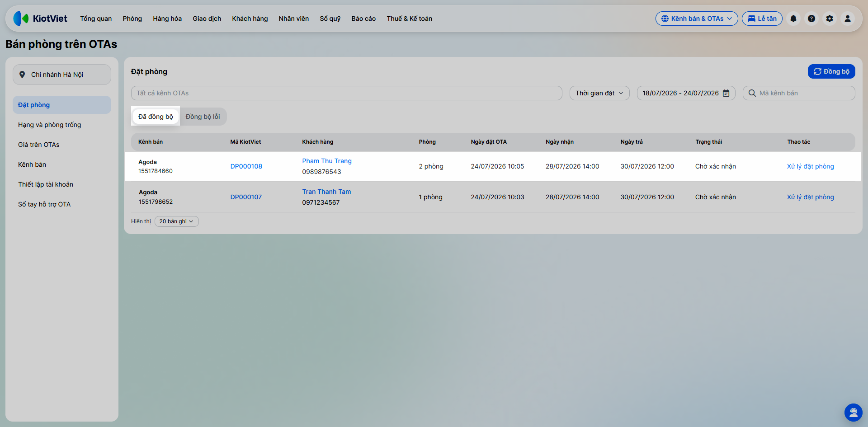Select Sổ tay hỗ trợ OTA in the sidebar

click(x=62, y=204)
